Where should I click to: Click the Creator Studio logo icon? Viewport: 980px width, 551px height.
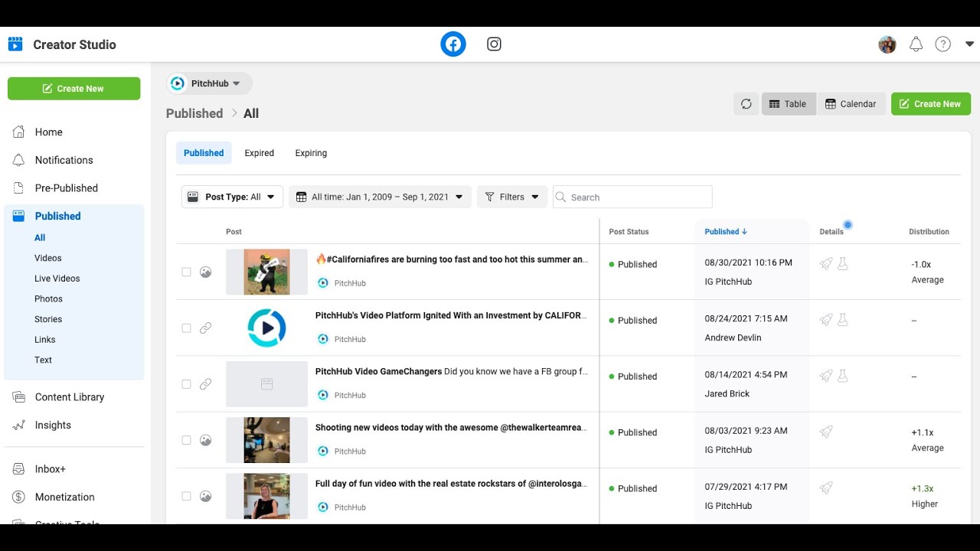(15, 44)
